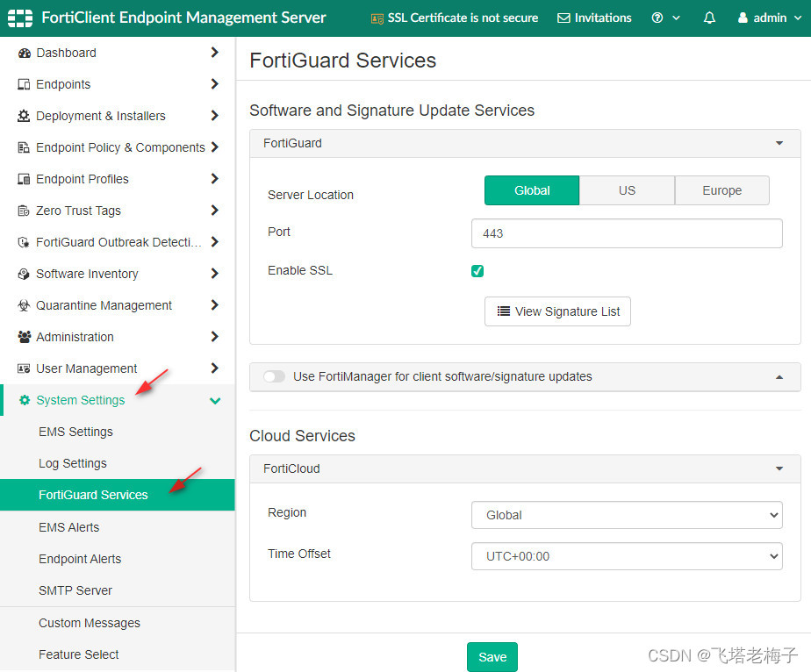Expand User Management chevron
This screenshot has width=811, height=672.
click(215, 368)
